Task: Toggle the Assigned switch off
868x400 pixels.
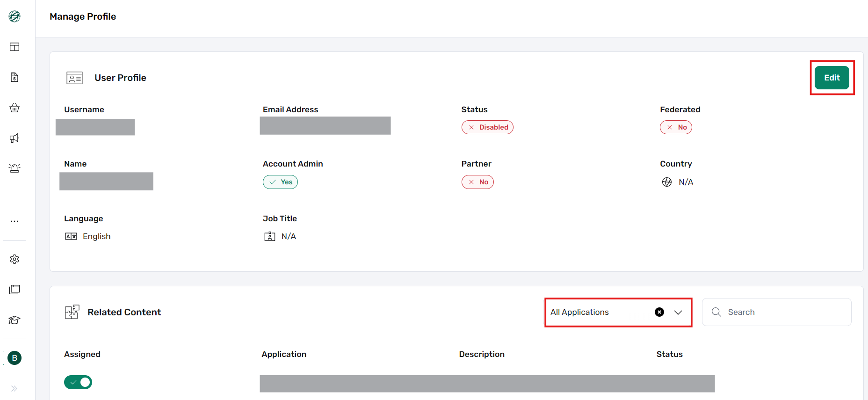Action: [78, 382]
